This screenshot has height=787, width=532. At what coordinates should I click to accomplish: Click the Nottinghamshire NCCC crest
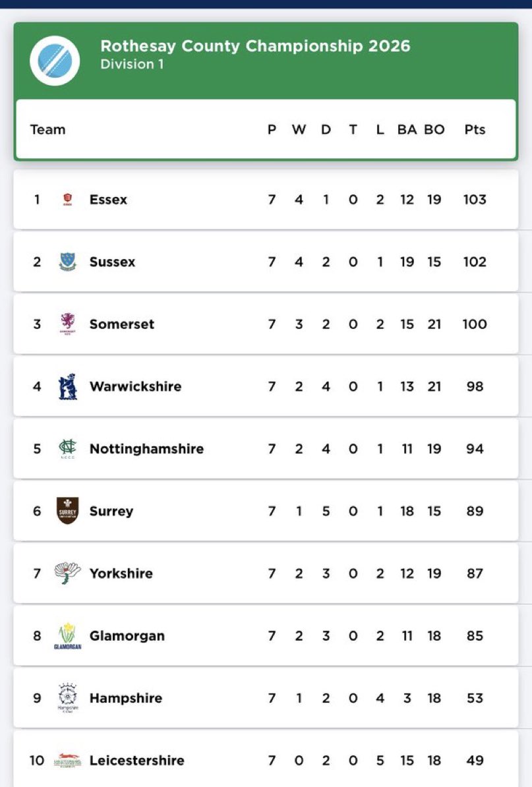point(68,448)
